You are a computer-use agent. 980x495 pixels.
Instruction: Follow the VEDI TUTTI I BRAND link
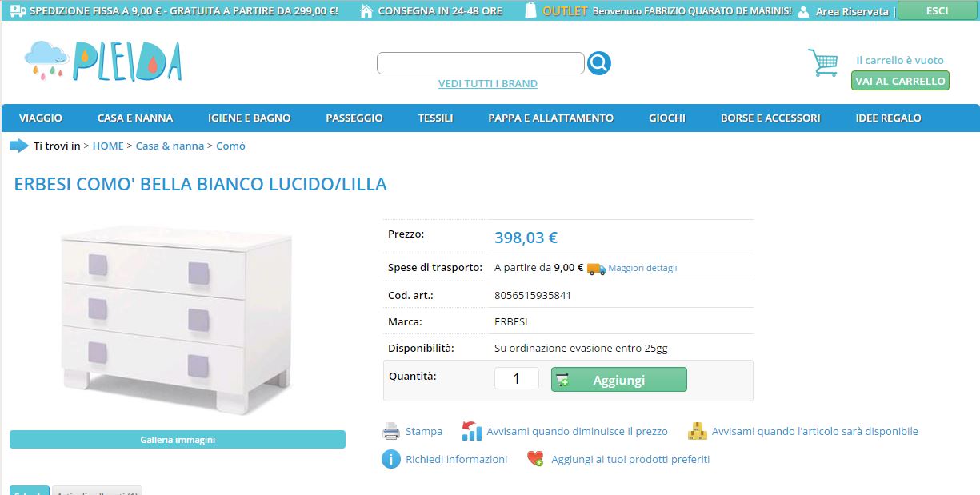coord(488,83)
